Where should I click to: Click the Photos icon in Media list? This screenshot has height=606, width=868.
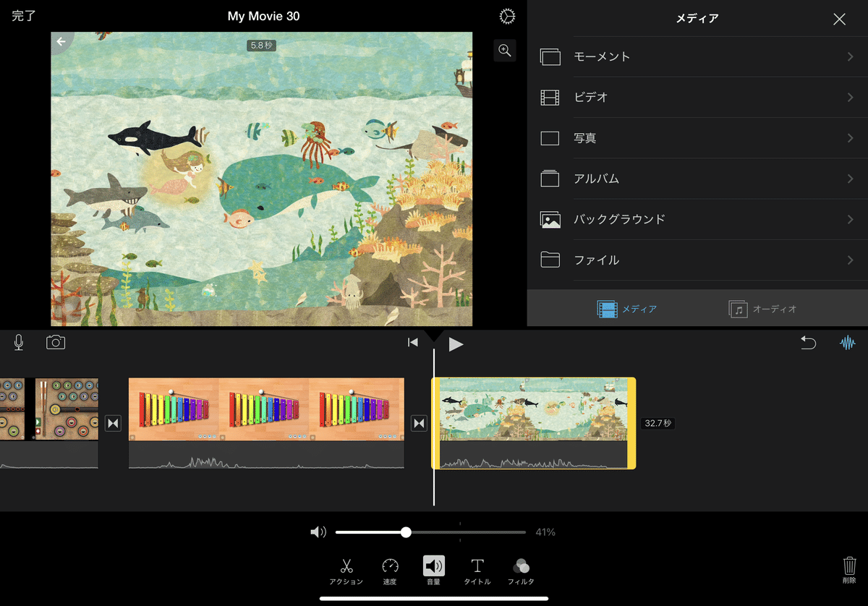coord(550,138)
